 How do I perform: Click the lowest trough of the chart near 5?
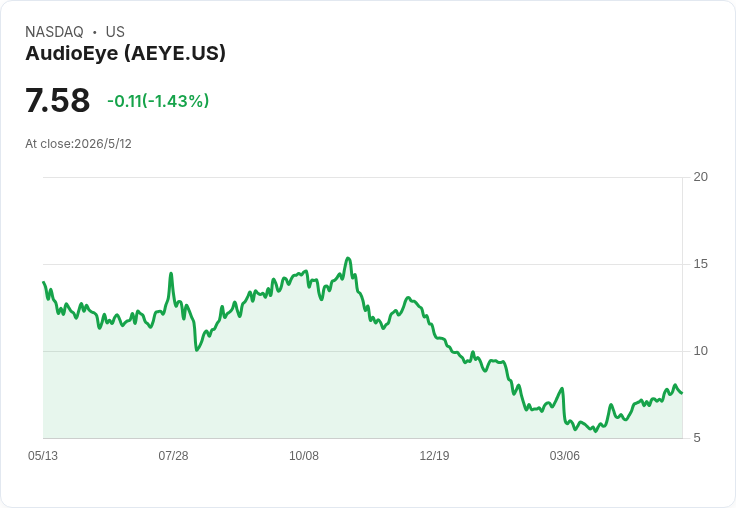[x=595, y=431]
